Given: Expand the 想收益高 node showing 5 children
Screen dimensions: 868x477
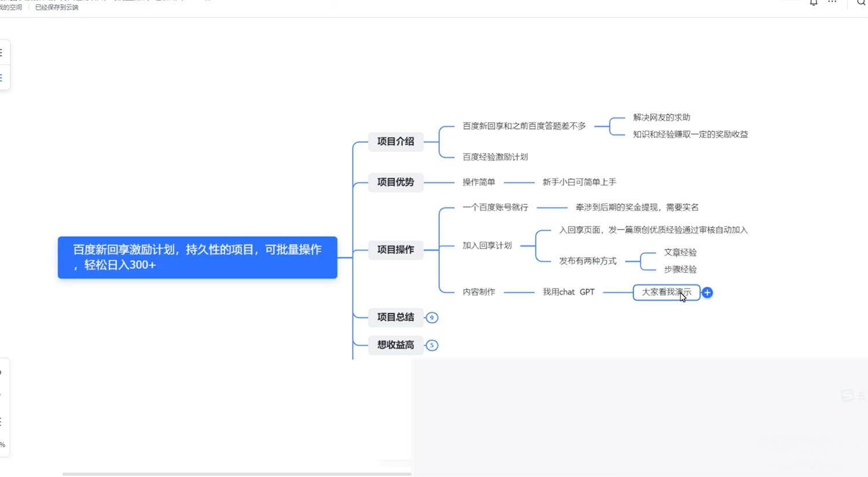Looking at the screenshot, I should [x=432, y=345].
